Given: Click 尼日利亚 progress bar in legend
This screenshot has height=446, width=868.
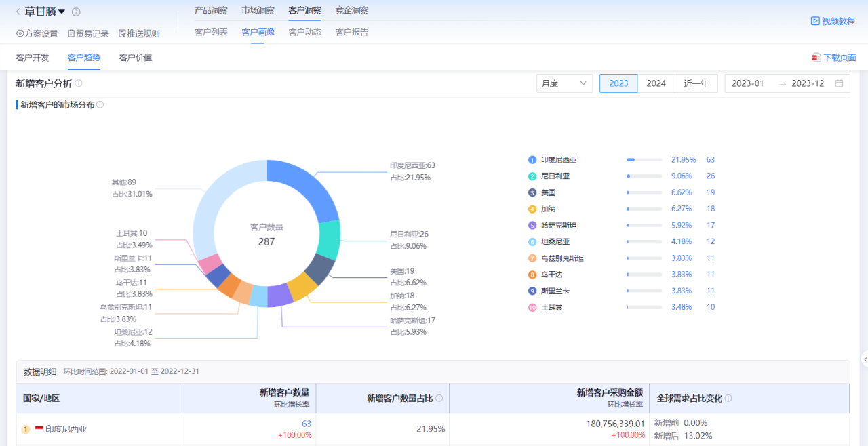Looking at the screenshot, I should pyautogui.click(x=644, y=176).
